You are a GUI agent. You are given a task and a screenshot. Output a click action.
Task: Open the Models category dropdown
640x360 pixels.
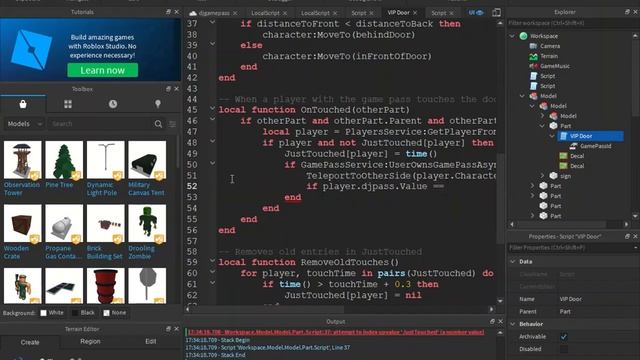click(24, 124)
